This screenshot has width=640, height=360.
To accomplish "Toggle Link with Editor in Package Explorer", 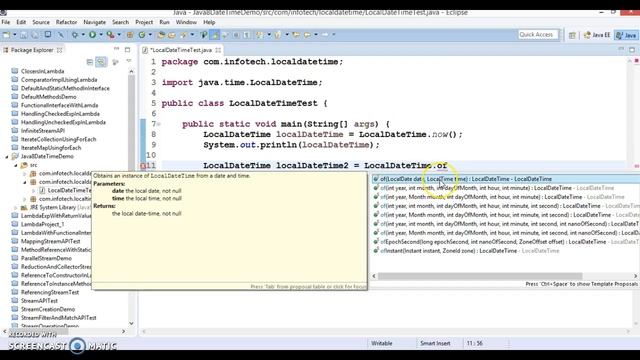I will tap(100, 62).
